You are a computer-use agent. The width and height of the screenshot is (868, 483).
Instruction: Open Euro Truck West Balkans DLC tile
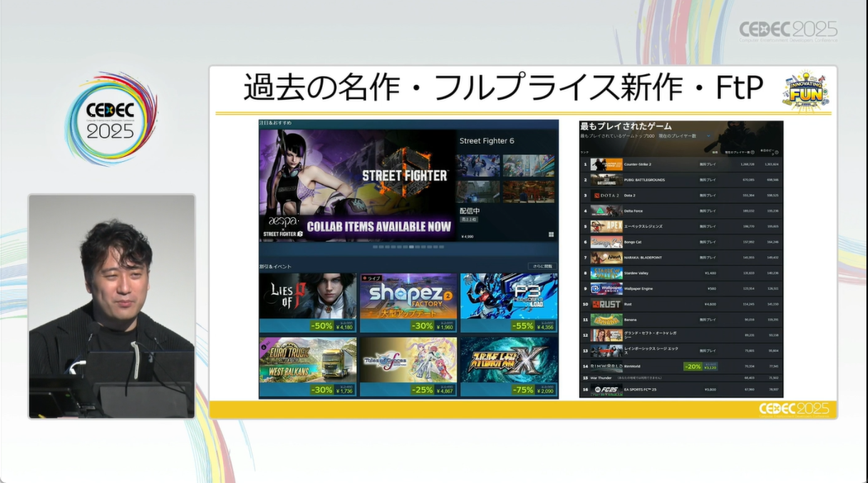point(308,366)
